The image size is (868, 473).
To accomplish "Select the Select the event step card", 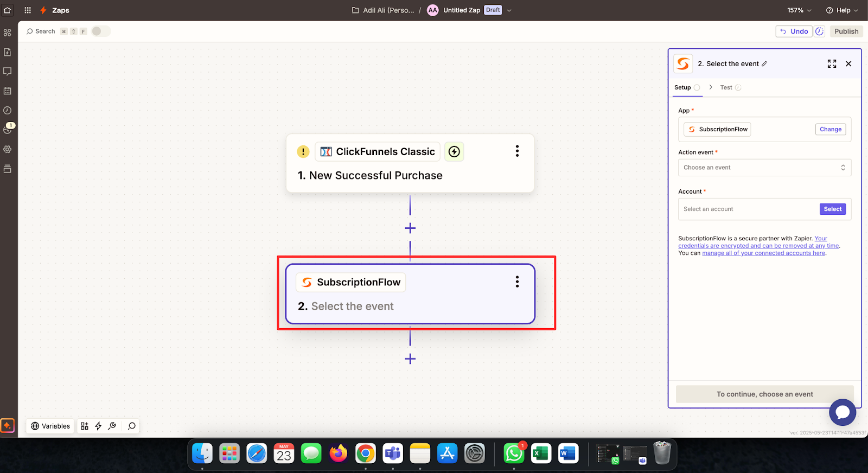I will tap(410, 294).
